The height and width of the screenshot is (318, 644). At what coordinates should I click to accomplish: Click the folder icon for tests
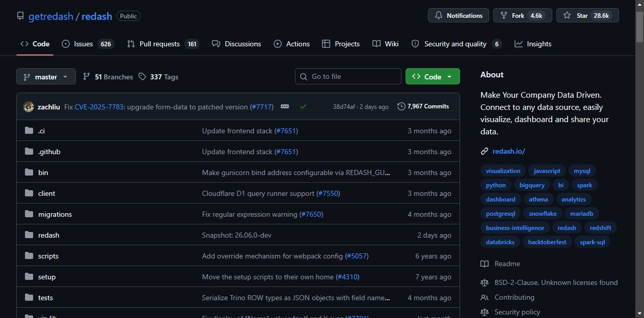pyautogui.click(x=29, y=298)
